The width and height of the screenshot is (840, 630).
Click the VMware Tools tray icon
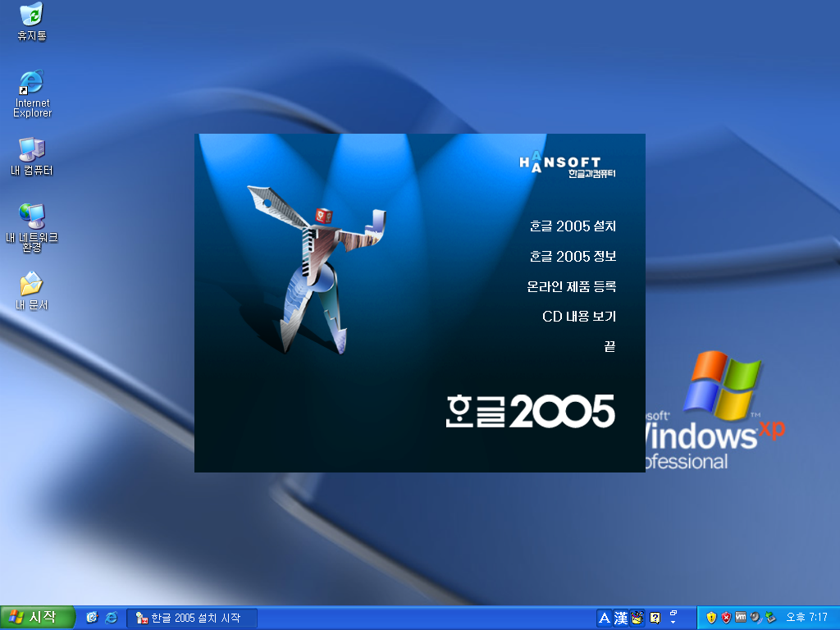click(x=741, y=618)
